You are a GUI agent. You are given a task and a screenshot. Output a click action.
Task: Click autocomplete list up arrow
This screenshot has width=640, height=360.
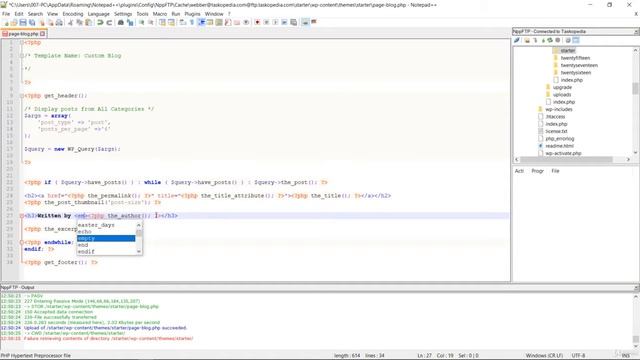pyautogui.click(x=139, y=225)
